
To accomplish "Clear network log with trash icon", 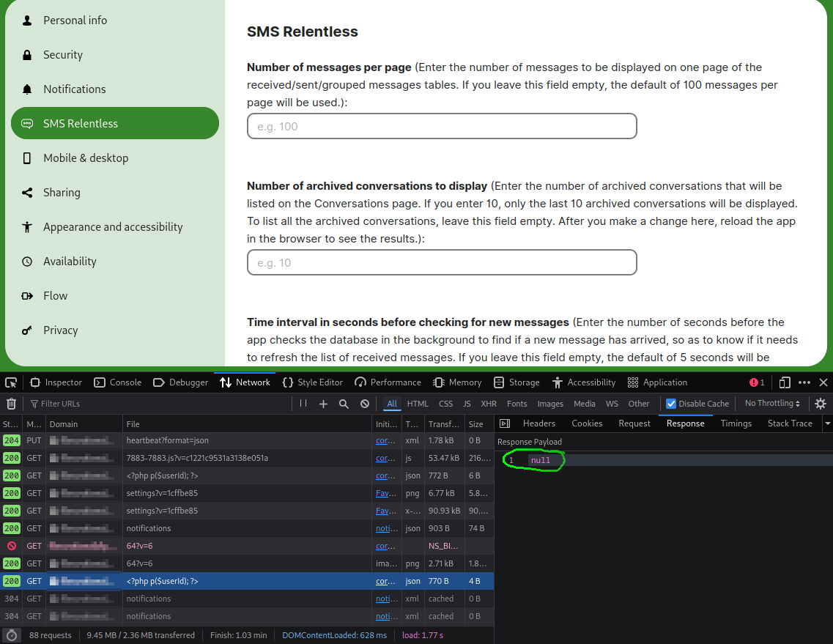I will pyautogui.click(x=11, y=404).
